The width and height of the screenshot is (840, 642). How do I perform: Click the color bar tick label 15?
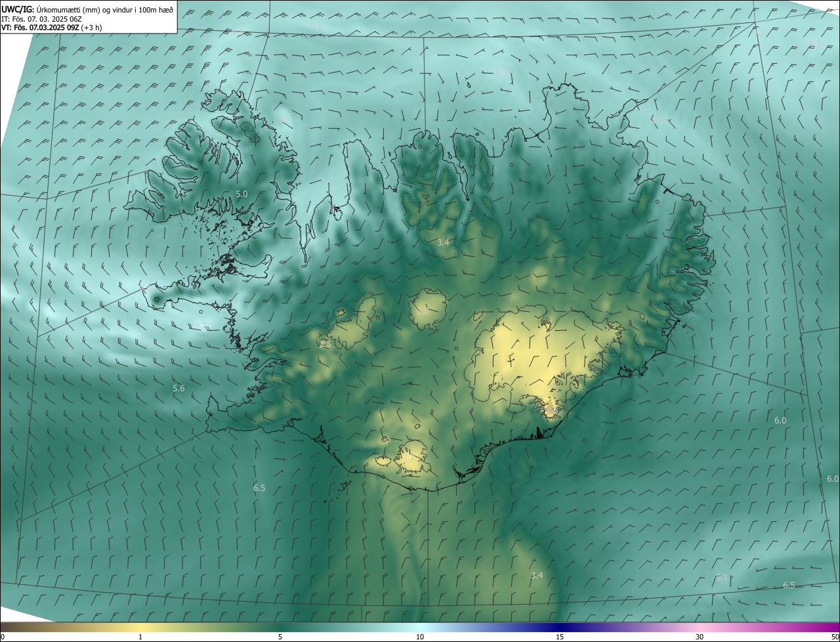pos(560,637)
